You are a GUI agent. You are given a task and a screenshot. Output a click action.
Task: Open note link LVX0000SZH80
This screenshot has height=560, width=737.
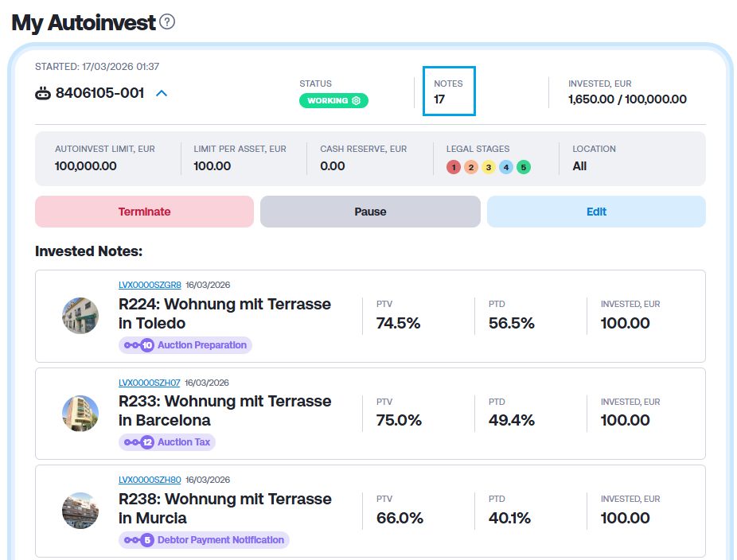point(150,480)
